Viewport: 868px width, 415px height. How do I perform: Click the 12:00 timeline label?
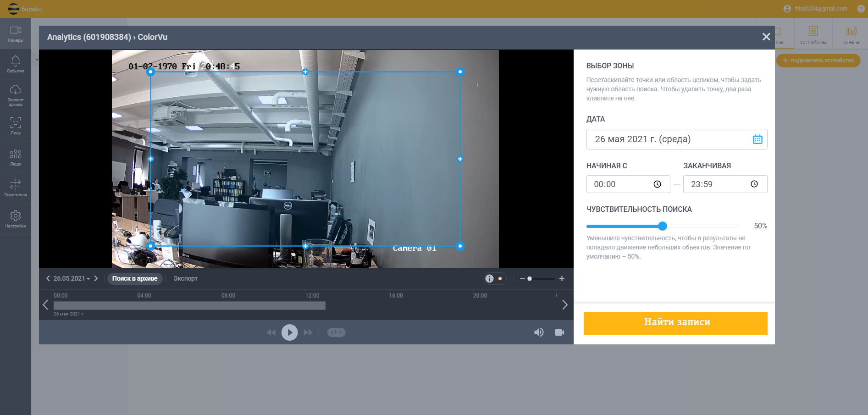click(x=312, y=296)
